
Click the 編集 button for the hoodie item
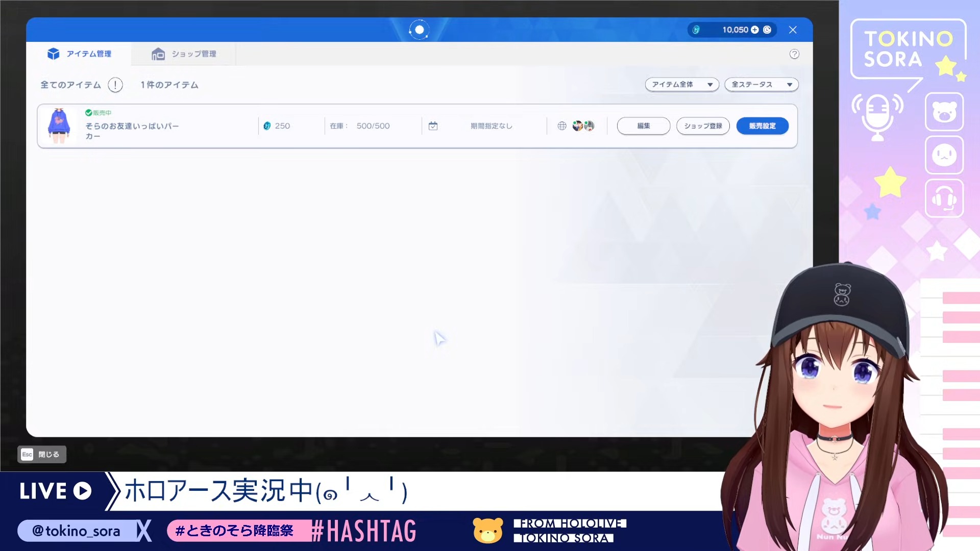(x=643, y=126)
